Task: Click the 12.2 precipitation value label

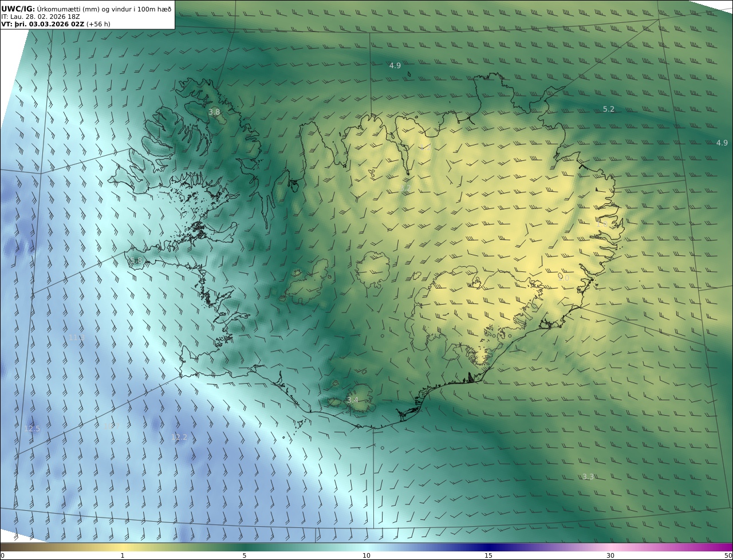Action: point(179,437)
